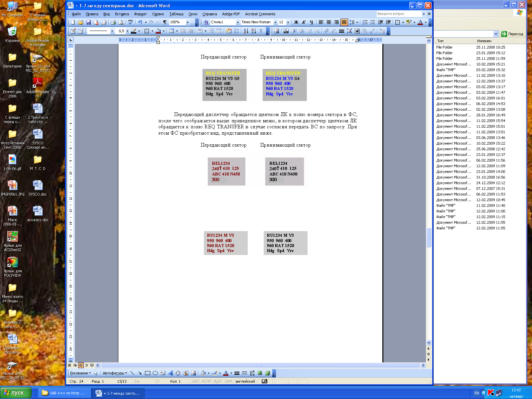Screen dimensions: 532x399
Task: Select the Oval drawing tool
Action: point(155,373)
